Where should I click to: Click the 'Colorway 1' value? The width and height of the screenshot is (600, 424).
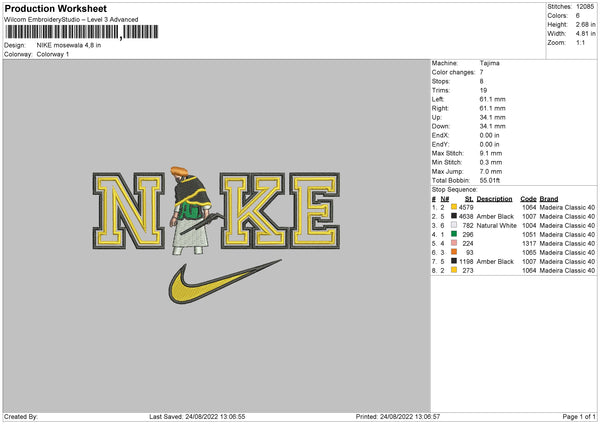coord(53,54)
